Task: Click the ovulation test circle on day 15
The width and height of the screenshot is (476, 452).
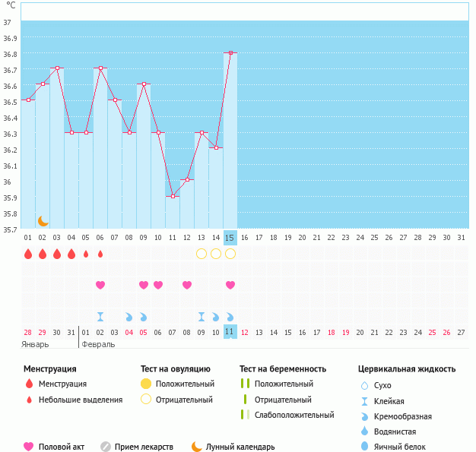Action: tap(230, 254)
